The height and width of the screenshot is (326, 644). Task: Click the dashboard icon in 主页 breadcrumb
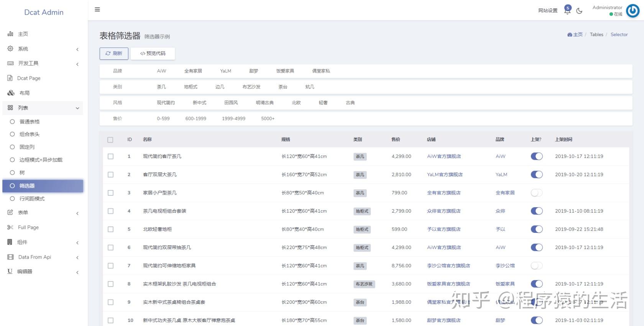click(570, 34)
